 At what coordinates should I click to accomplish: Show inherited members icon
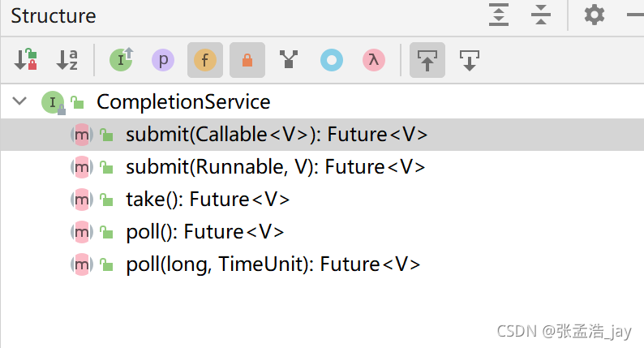click(121, 60)
